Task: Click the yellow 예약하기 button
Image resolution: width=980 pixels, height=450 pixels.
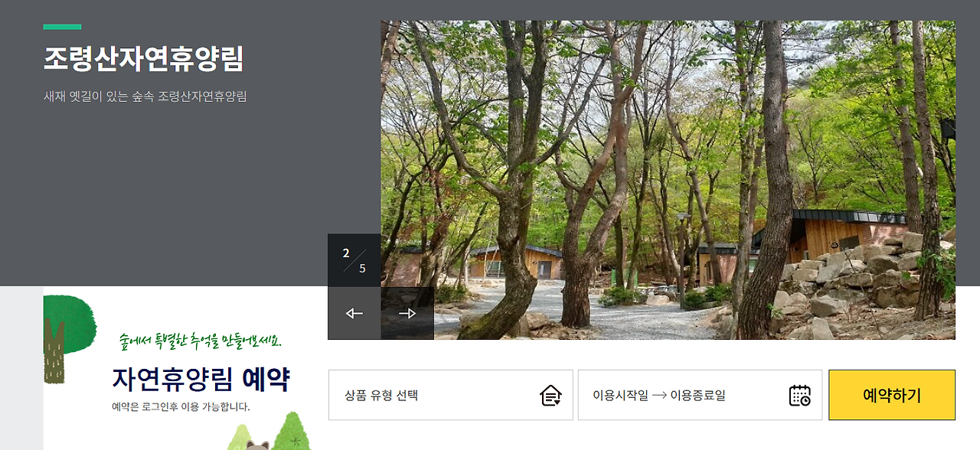Action: point(892,395)
